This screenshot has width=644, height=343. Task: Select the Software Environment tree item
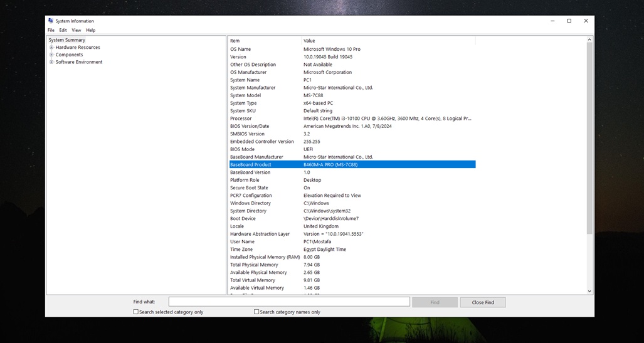point(79,62)
